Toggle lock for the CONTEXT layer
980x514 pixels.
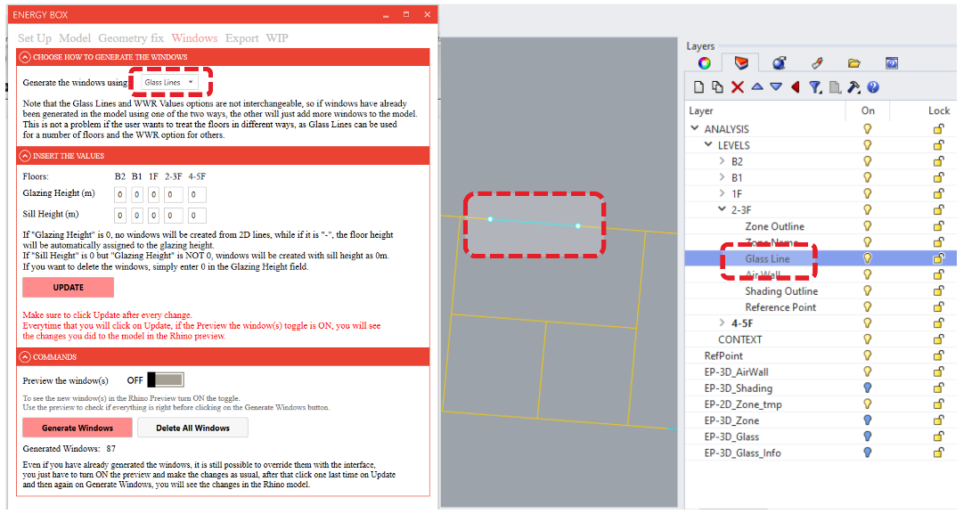938,339
